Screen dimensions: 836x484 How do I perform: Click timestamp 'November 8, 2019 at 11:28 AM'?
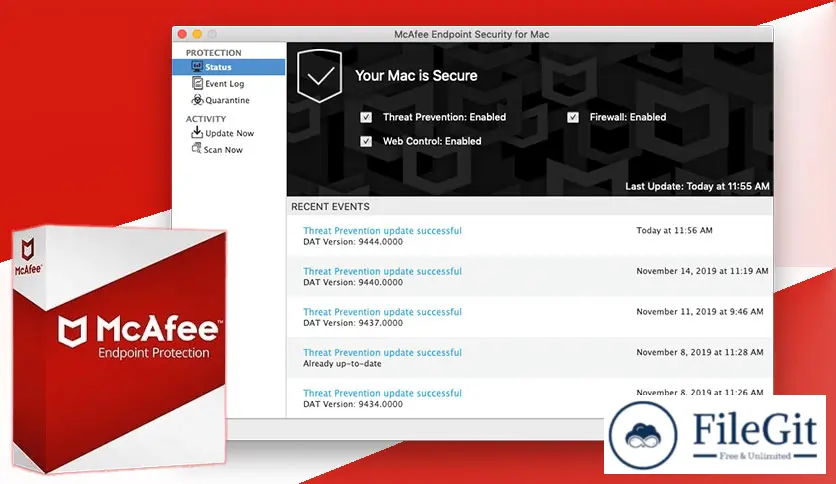coord(700,352)
